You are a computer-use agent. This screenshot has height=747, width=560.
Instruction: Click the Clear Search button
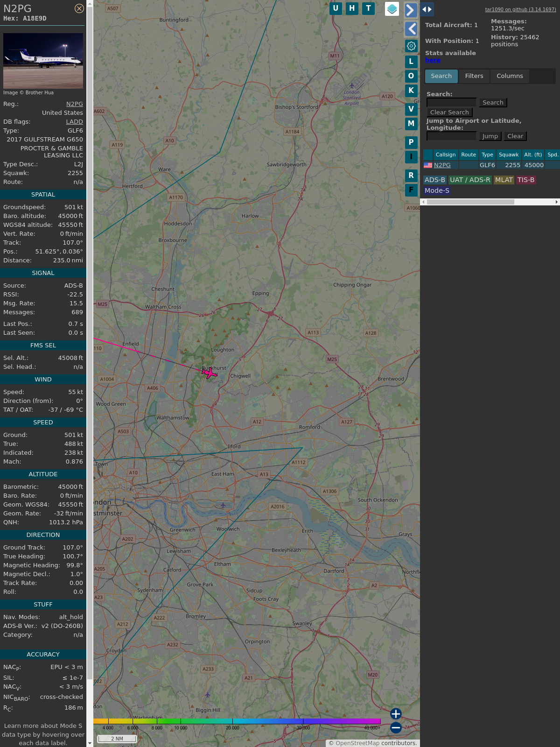click(449, 113)
